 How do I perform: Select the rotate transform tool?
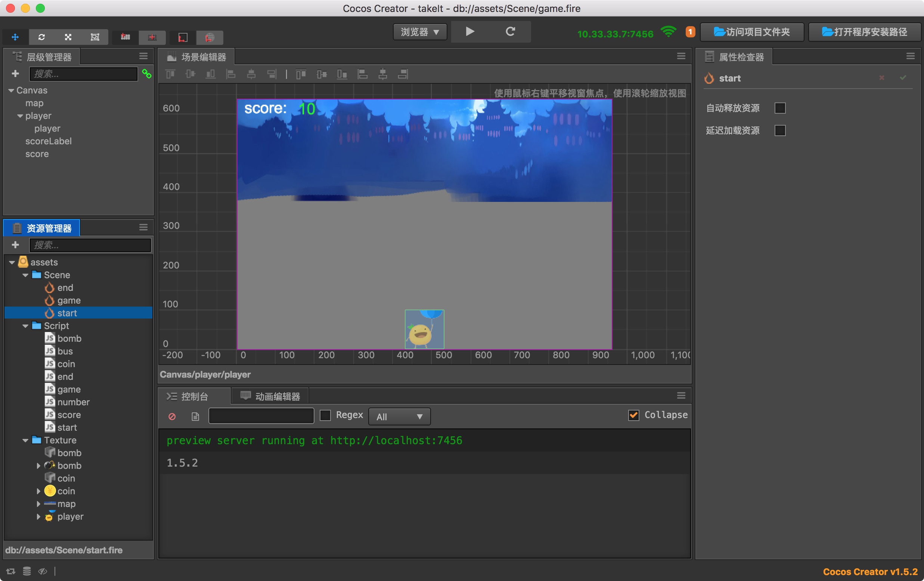(x=41, y=37)
